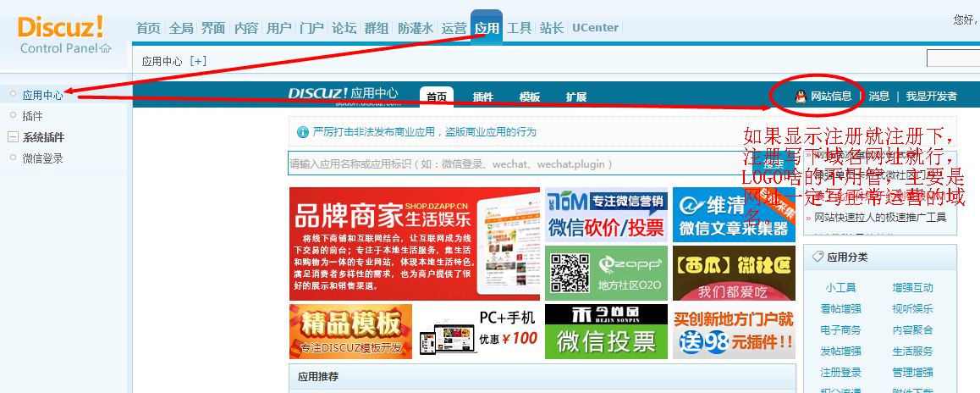The image size is (980, 393).
Task: Open the 电子商务 category
Action: [x=840, y=329]
